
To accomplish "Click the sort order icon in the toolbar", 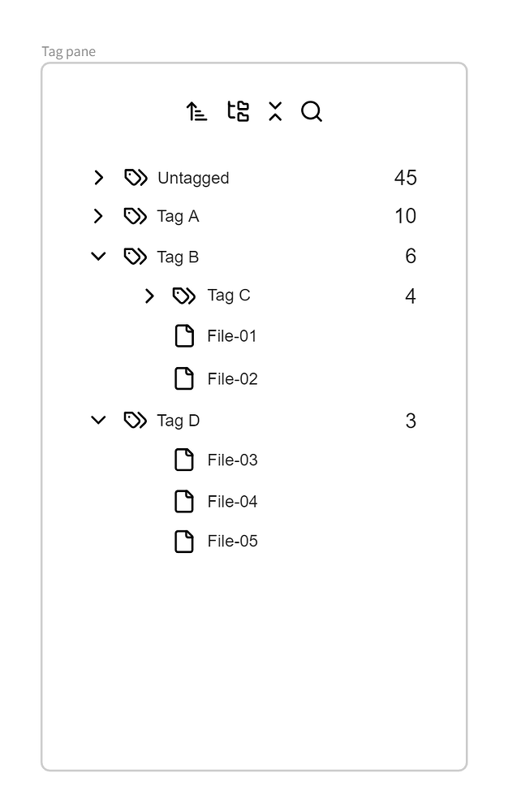I will (x=196, y=111).
